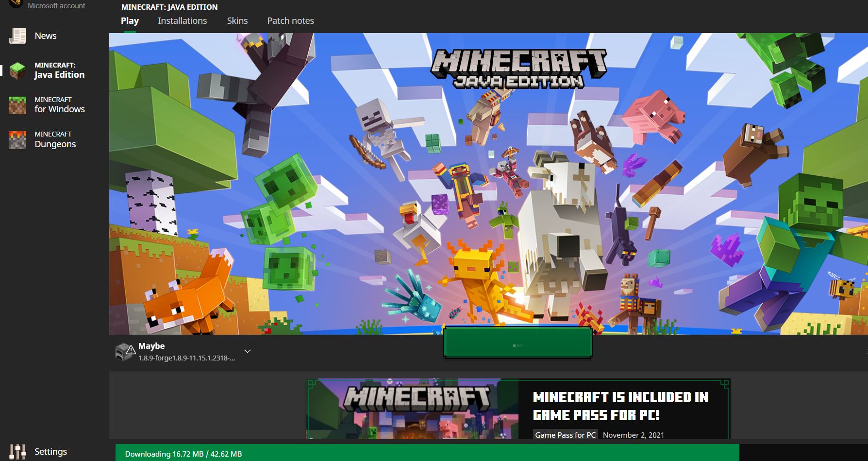Image resolution: width=868 pixels, height=461 pixels.
Task: View the Patch notes tab
Action: click(x=291, y=21)
